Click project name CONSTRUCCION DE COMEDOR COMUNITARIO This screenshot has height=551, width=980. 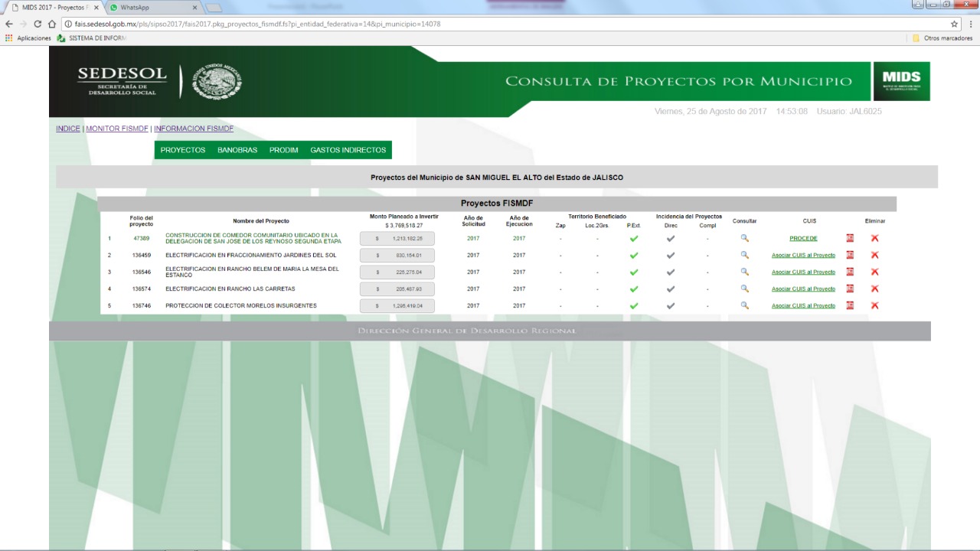click(x=253, y=238)
